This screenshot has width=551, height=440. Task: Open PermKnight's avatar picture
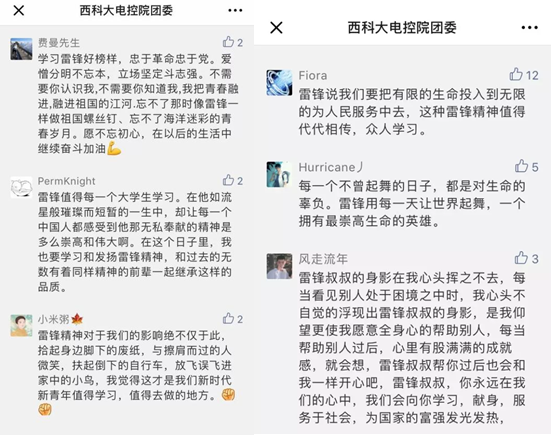coord(21,187)
